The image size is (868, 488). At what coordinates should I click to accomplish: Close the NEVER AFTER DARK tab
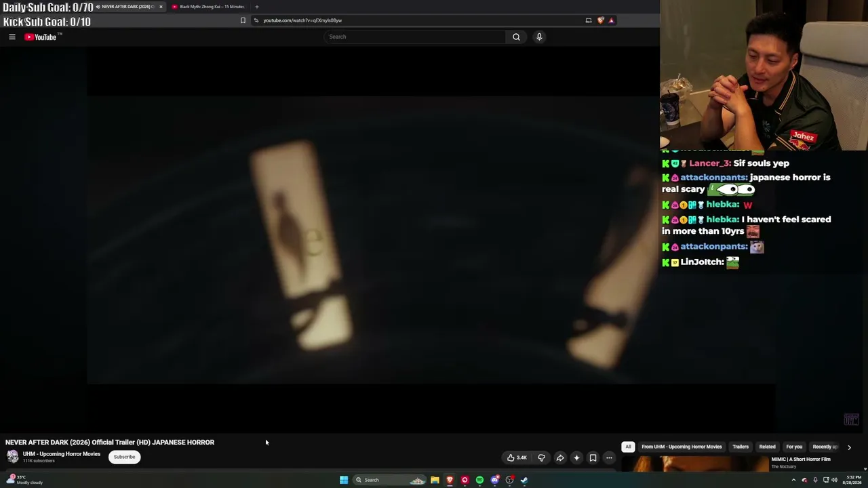click(161, 7)
